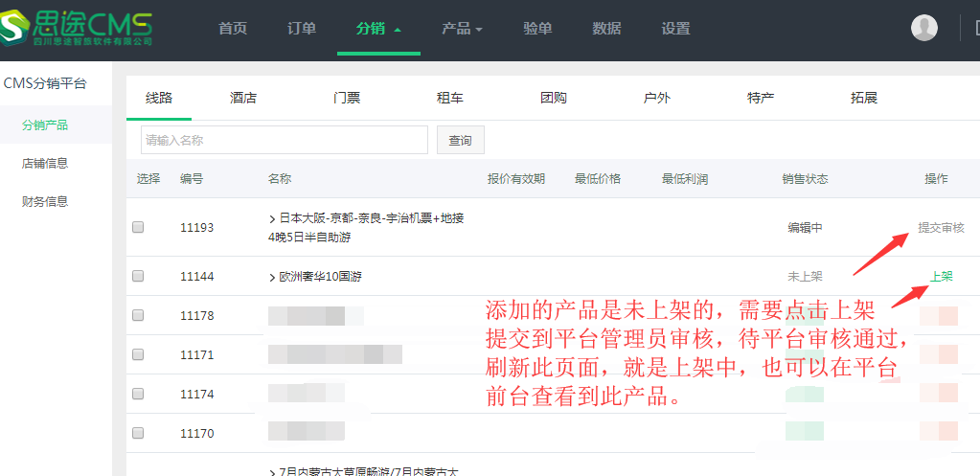Screen dimensions: 980x476
Task: Go to 首页 in top navigation
Action: (x=233, y=29)
